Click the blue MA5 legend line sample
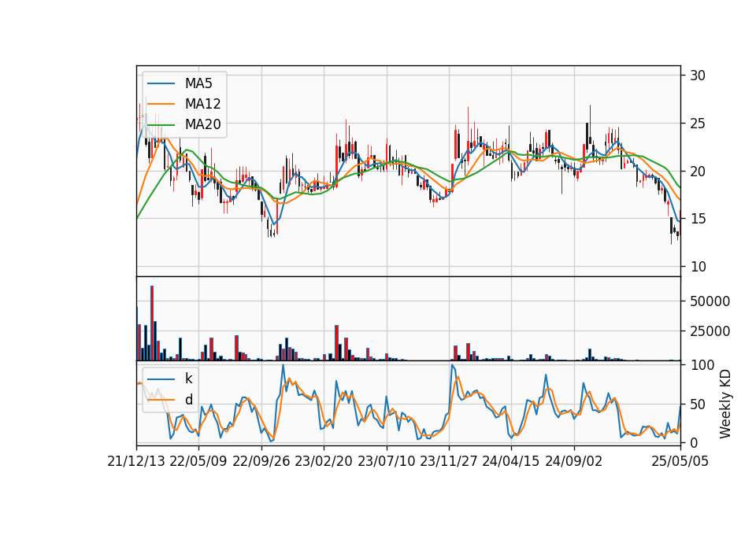This screenshot has height=543, width=756. coord(161,83)
